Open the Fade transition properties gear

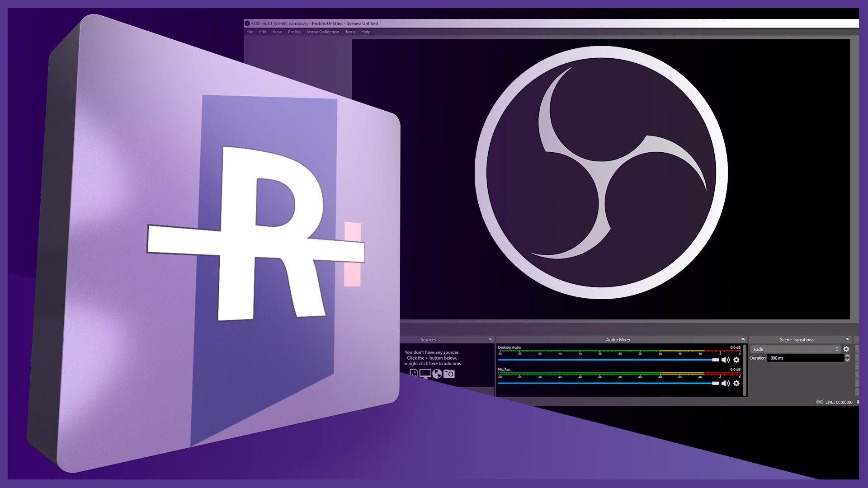point(846,349)
